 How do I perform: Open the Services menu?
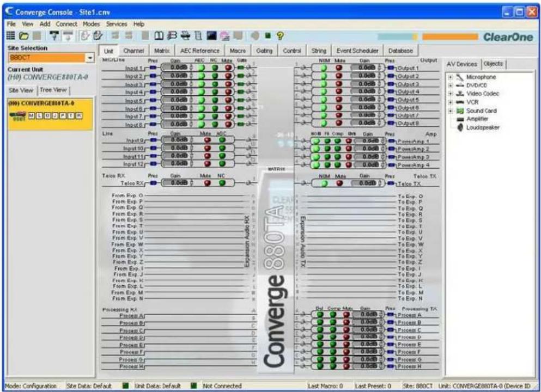[x=117, y=24]
